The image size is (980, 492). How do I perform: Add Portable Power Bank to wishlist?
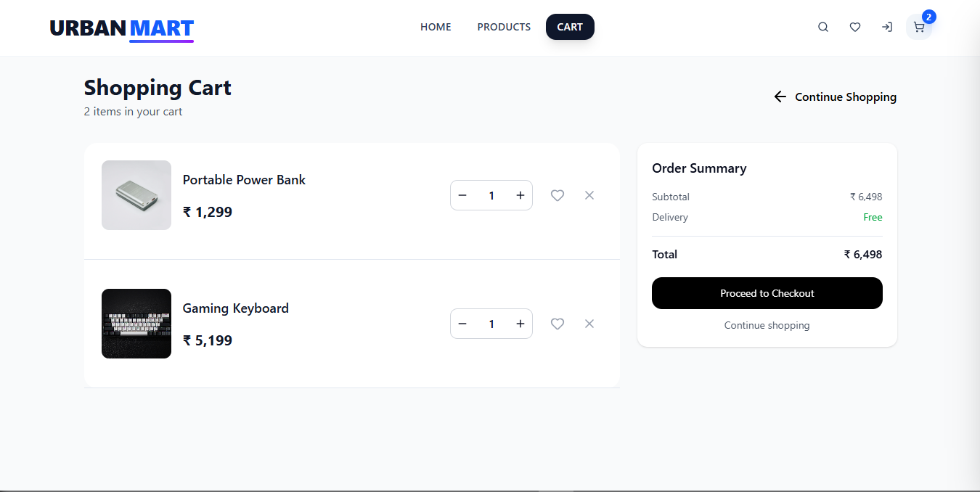tap(558, 195)
